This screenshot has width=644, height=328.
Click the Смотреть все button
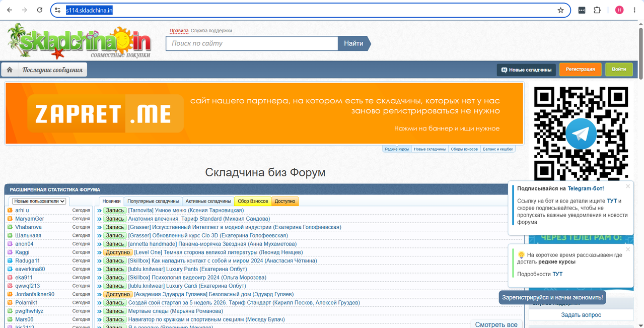point(496,324)
